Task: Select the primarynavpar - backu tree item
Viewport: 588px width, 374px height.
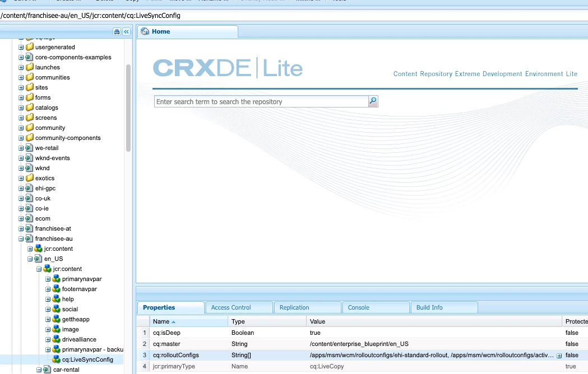Action: point(92,349)
